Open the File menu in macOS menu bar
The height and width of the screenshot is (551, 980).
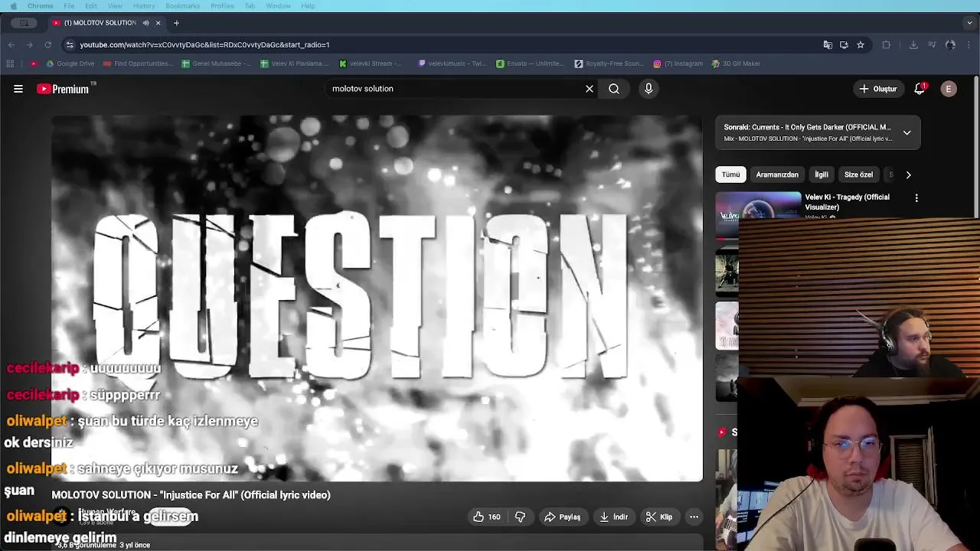click(69, 6)
